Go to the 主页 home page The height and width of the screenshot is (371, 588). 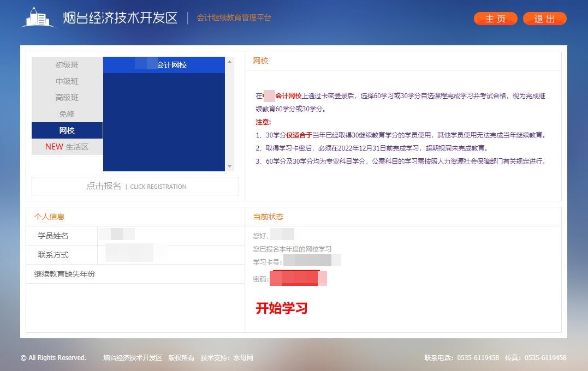click(495, 19)
